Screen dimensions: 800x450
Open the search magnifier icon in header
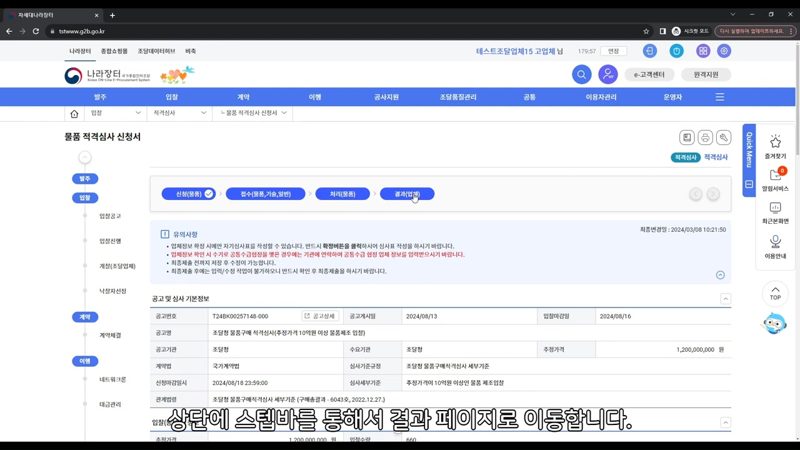coord(581,74)
